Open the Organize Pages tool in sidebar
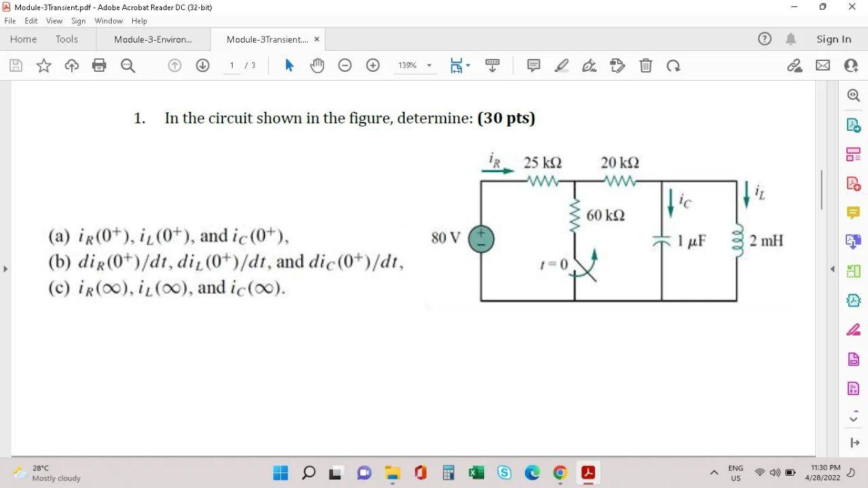 (853, 154)
